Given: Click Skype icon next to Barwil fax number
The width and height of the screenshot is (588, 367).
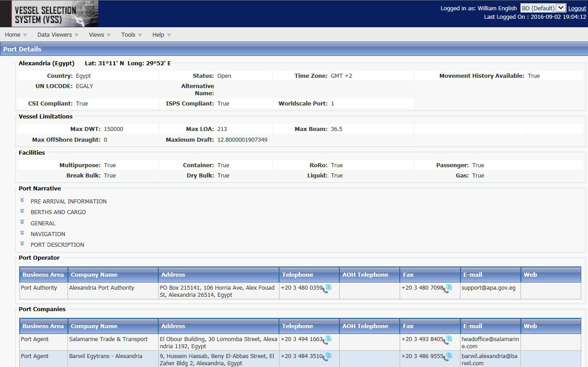Looking at the screenshot, I should point(448,357).
